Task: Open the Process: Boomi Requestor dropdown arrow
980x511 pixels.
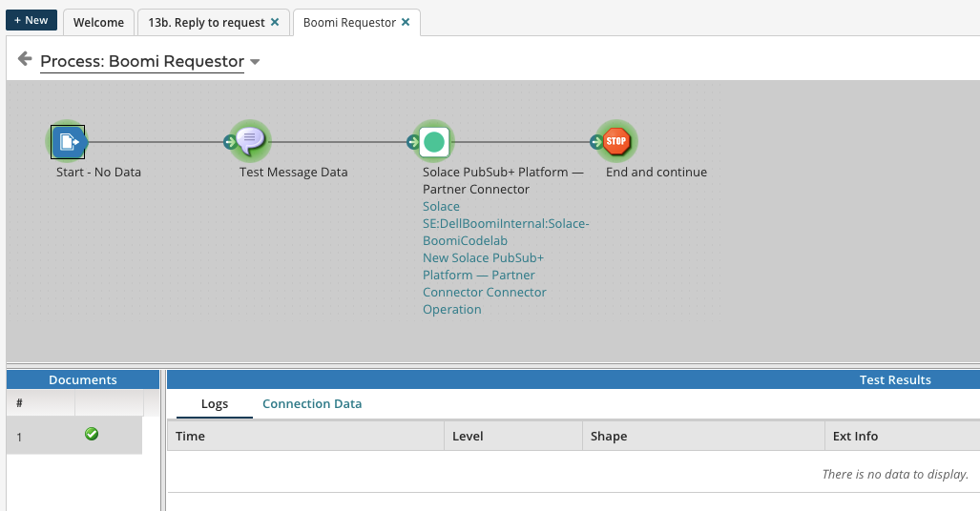Action: click(255, 63)
